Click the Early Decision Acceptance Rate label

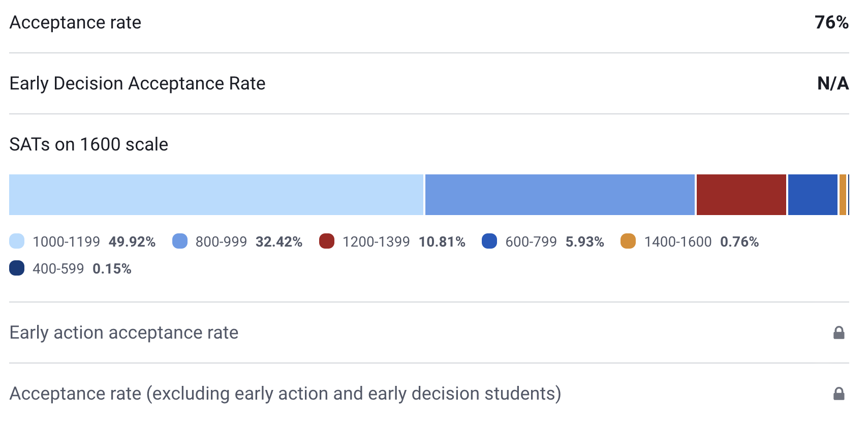pyautogui.click(x=137, y=83)
